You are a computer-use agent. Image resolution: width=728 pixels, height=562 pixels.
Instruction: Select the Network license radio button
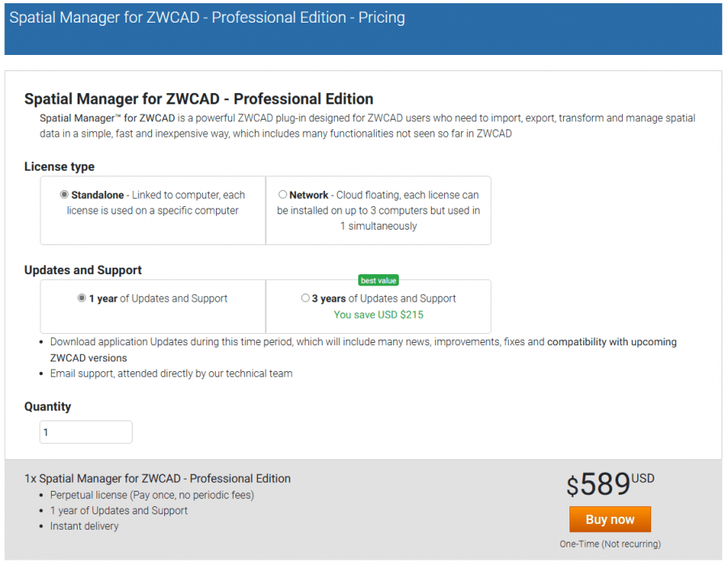coord(283,194)
